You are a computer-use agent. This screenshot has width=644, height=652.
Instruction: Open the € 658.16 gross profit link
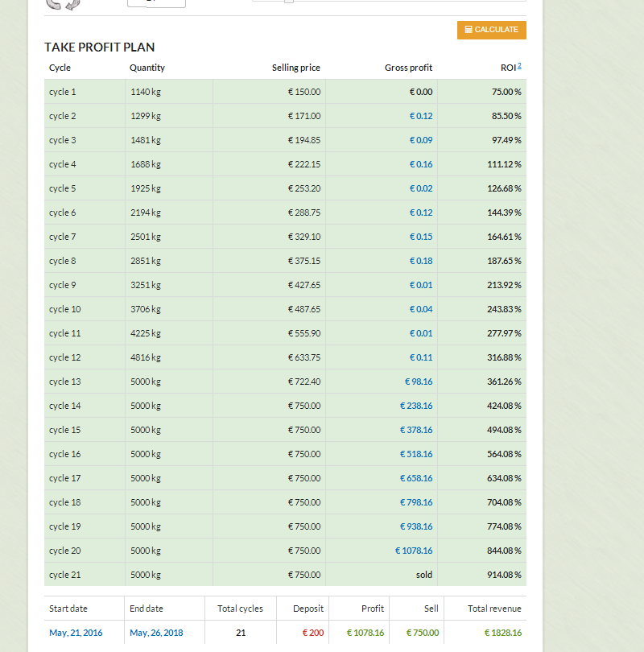pyautogui.click(x=416, y=478)
